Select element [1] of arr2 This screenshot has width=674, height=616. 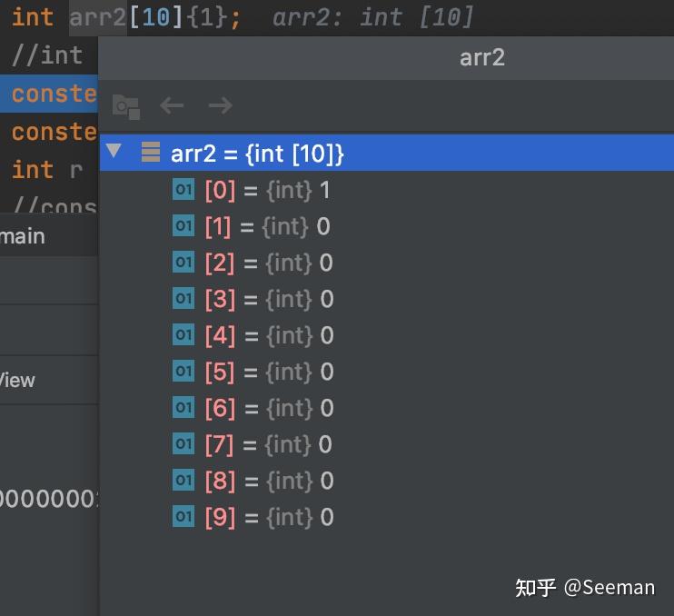pos(386,226)
